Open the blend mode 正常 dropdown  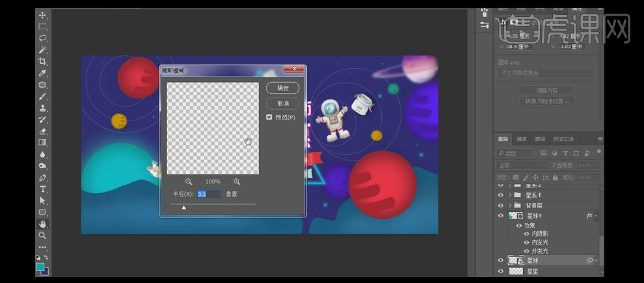tap(522, 165)
